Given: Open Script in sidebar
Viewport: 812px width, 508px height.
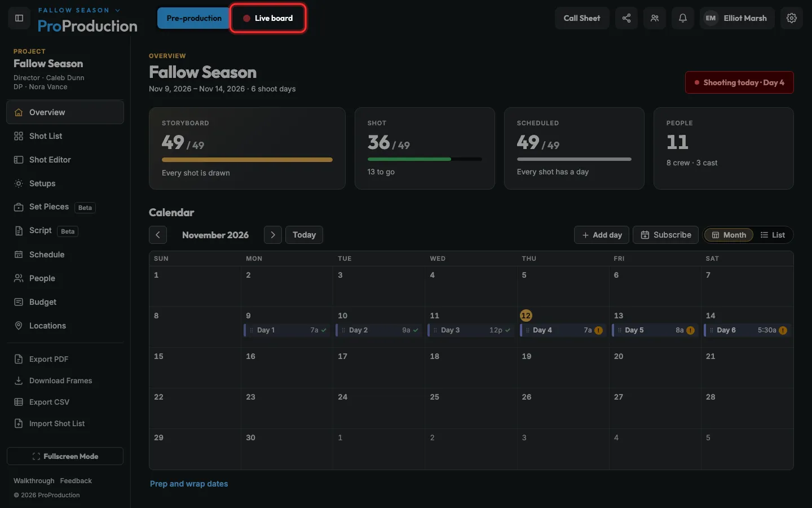Looking at the screenshot, I should click(65, 231).
